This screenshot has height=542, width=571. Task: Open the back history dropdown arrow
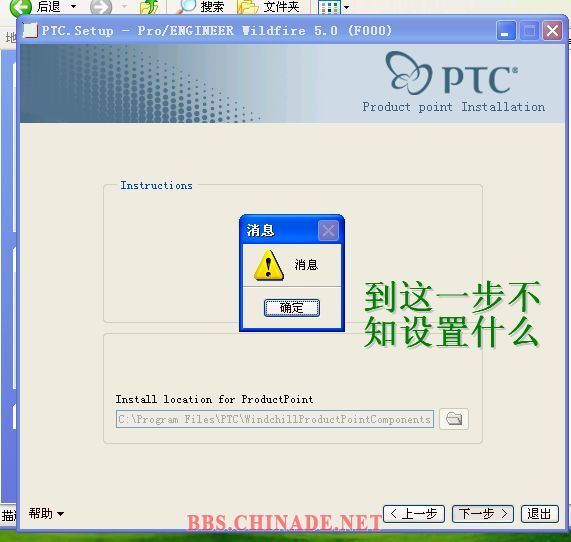click(x=73, y=7)
